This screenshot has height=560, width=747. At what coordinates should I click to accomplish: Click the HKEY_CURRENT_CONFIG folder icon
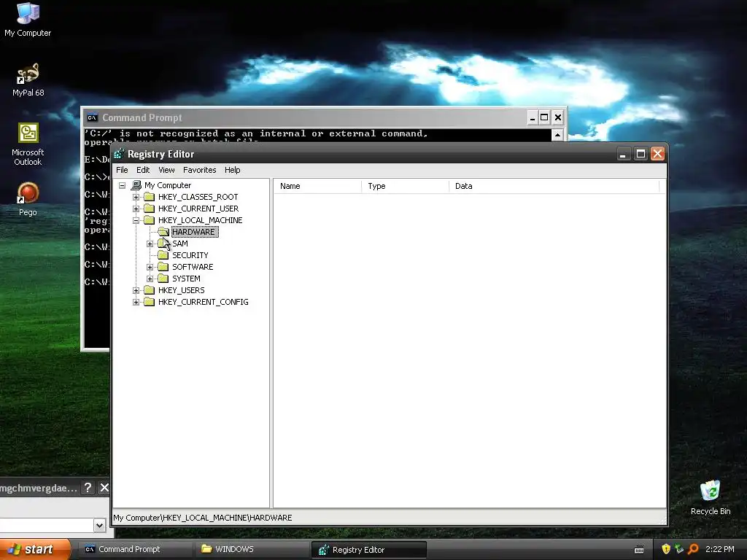pos(149,302)
